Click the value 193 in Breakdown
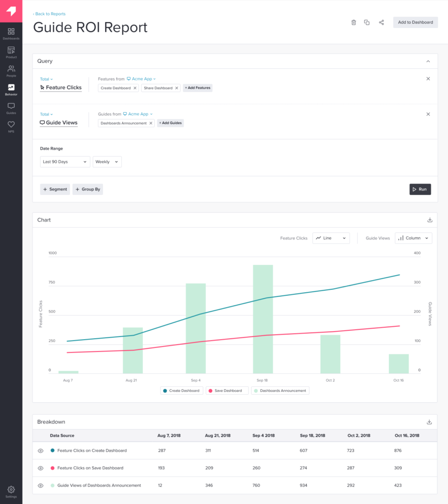Viewport: 448px width, 504px height. pos(161,468)
